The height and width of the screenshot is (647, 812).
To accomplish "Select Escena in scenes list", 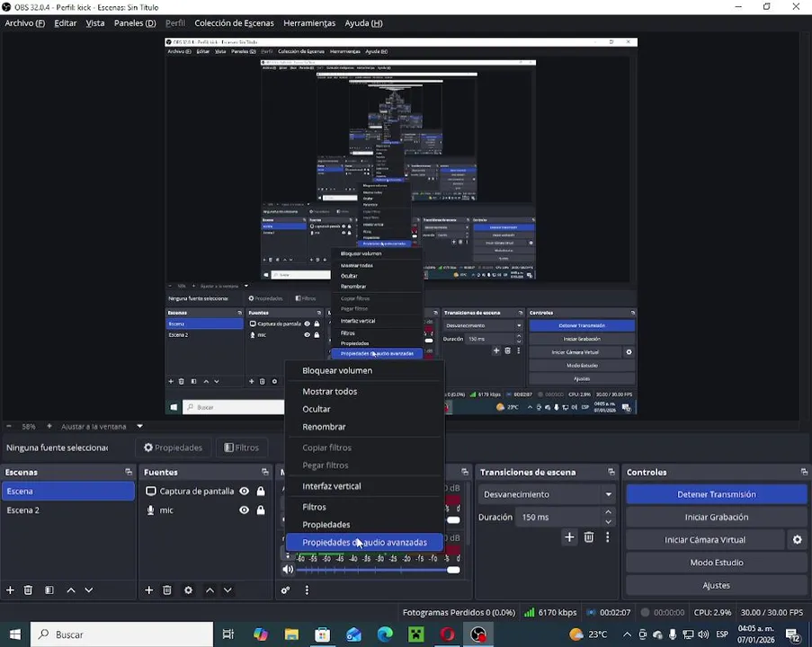I will pyautogui.click(x=67, y=492).
